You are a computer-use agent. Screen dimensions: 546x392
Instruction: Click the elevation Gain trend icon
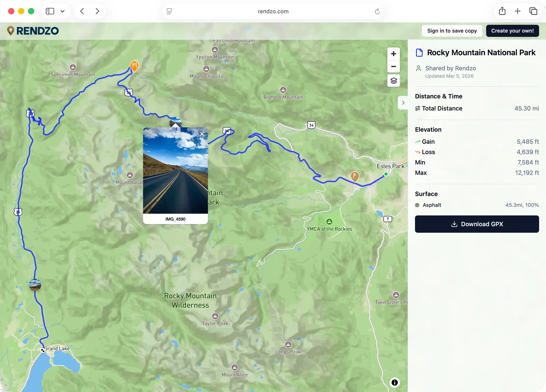(x=418, y=141)
